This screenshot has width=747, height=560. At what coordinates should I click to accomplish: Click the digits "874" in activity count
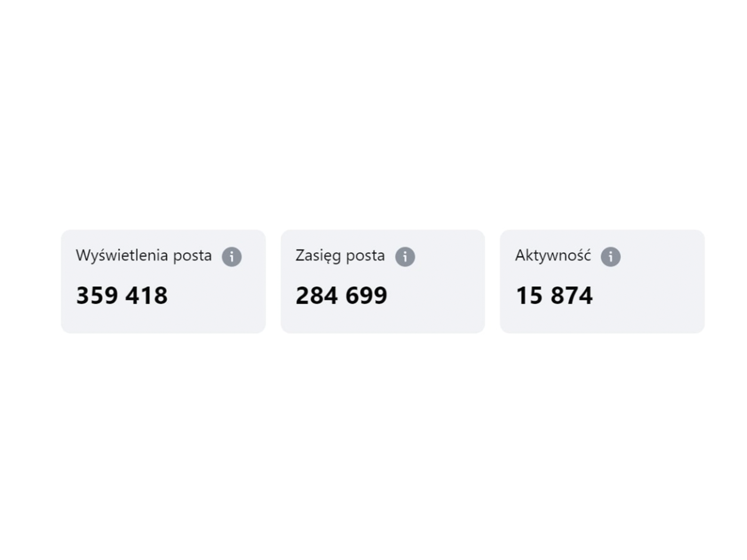pyautogui.click(x=571, y=295)
